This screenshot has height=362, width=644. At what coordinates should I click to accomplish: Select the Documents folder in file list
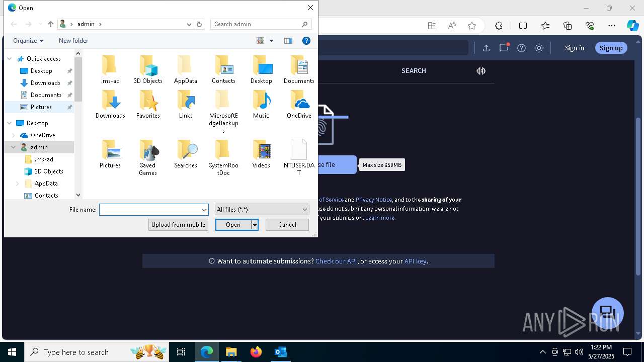pyautogui.click(x=299, y=69)
